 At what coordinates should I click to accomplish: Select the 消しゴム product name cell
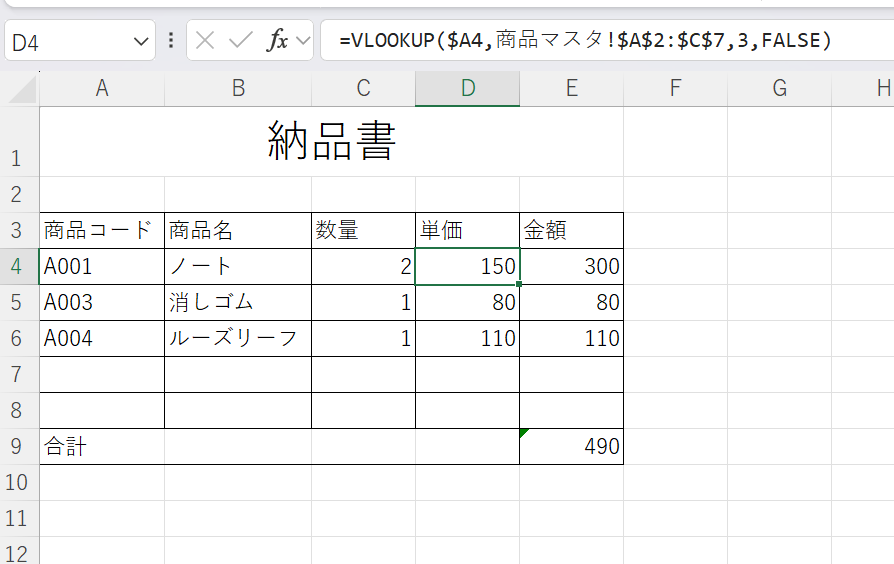tap(238, 302)
